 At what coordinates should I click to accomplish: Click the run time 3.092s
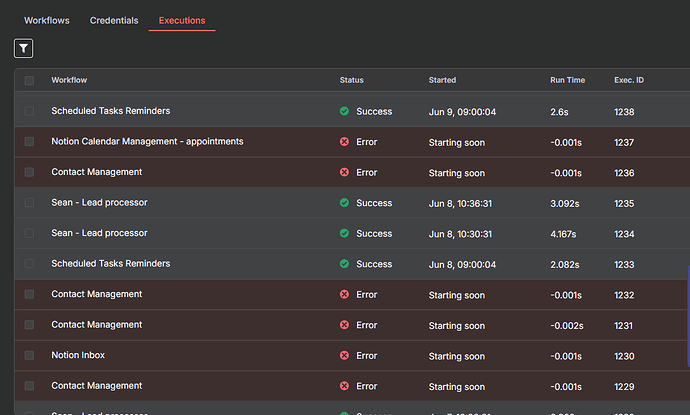pos(565,204)
